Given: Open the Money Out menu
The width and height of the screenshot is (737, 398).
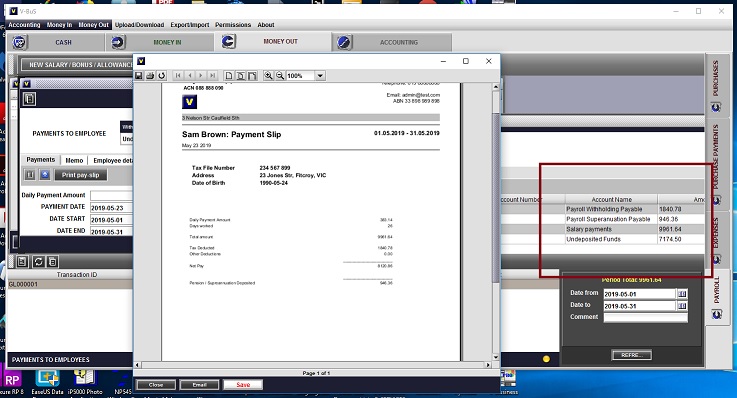Looking at the screenshot, I should point(94,25).
